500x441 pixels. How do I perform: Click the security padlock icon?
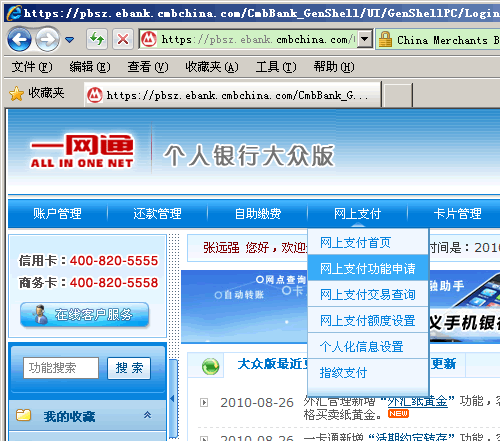click(385, 39)
